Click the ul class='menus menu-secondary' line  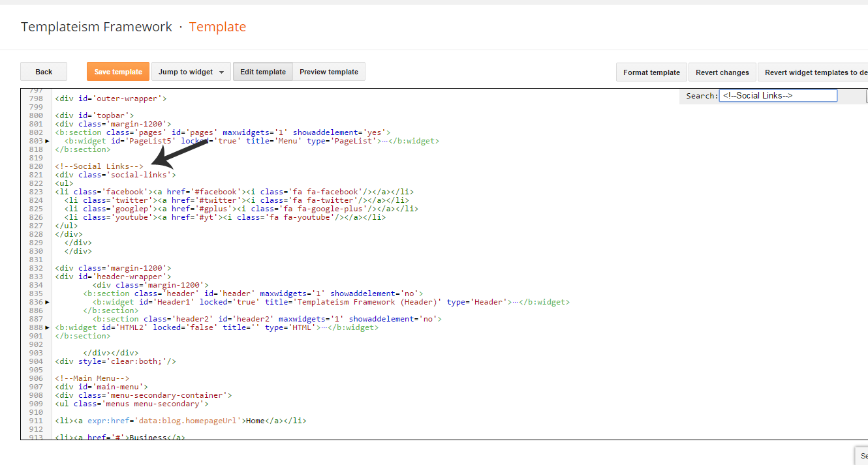[132, 404]
